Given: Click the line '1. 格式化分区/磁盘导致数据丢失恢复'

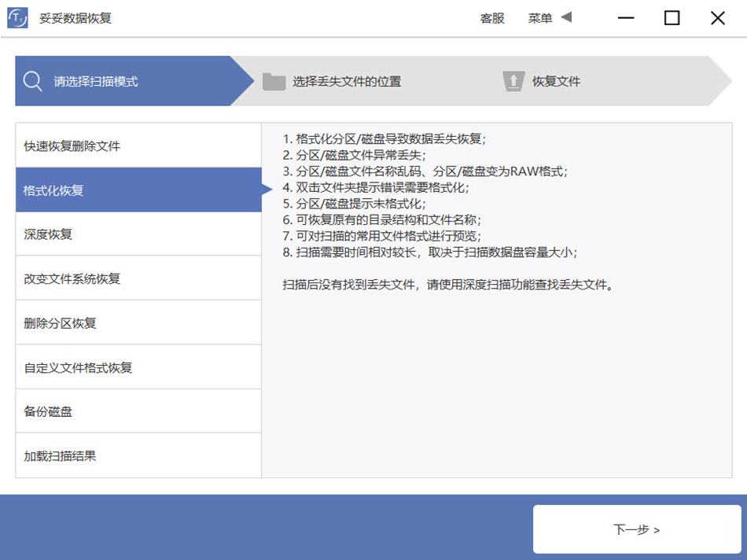Looking at the screenshot, I should click(x=384, y=139).
